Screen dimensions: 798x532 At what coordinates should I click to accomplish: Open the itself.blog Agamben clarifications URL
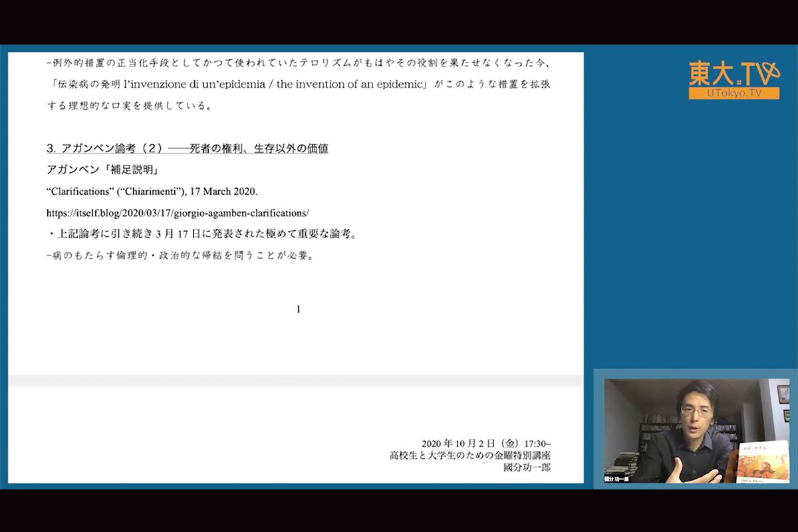point(178,213)
